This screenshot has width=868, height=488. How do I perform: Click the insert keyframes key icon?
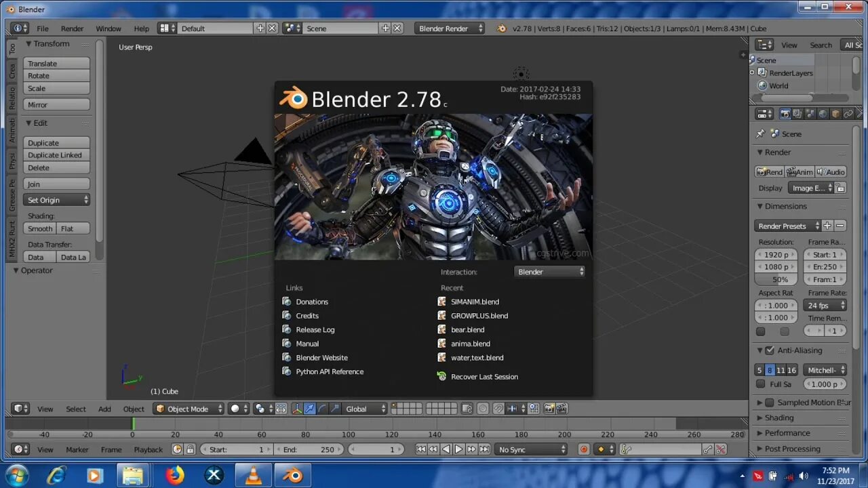point(708,449)
